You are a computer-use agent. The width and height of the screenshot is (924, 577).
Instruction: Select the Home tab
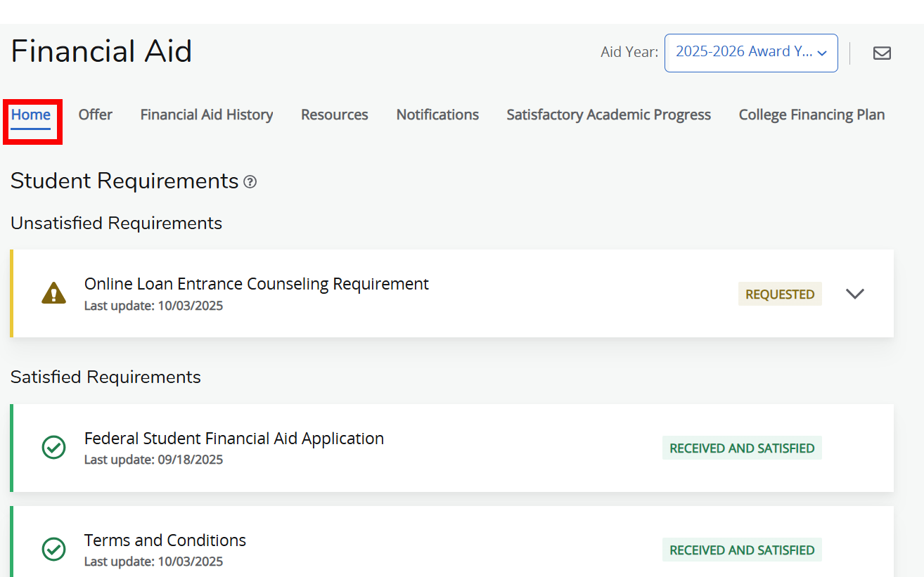click(31, 115)
